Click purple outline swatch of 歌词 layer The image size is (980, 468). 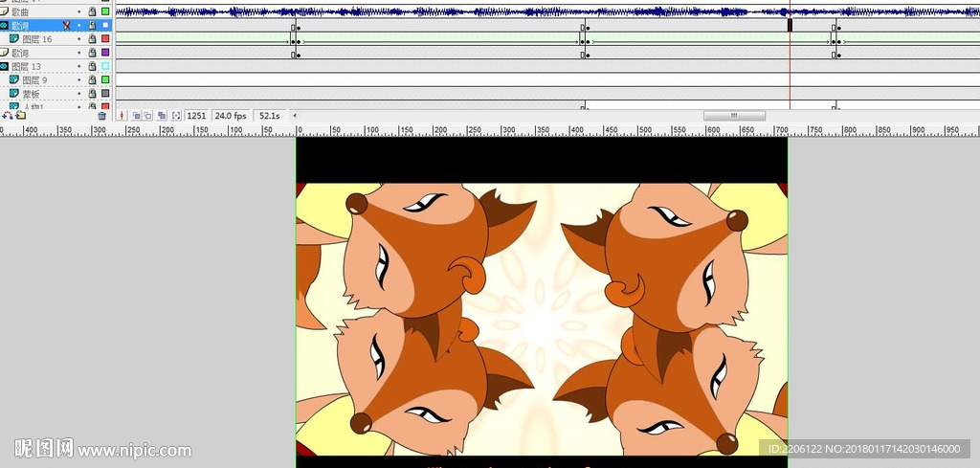[x=105, y=53]
